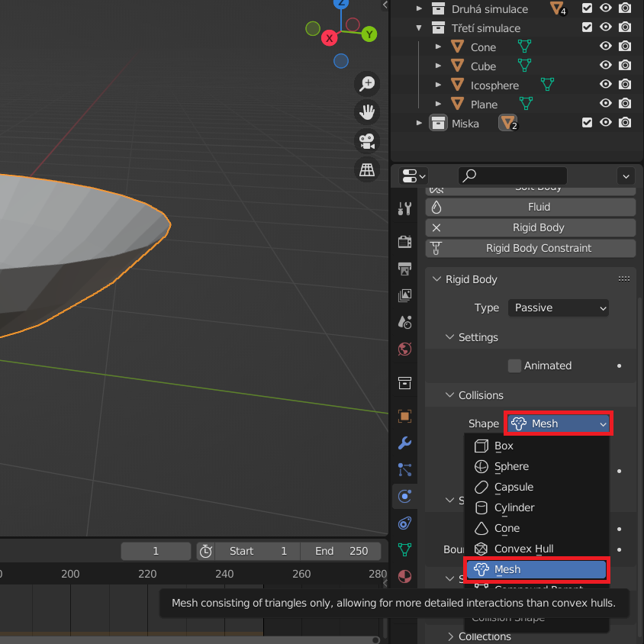This screenshot has height=644, width=644.
Task: Uncheck the Miska collection checkbox
Action: [x=587, y=123]
